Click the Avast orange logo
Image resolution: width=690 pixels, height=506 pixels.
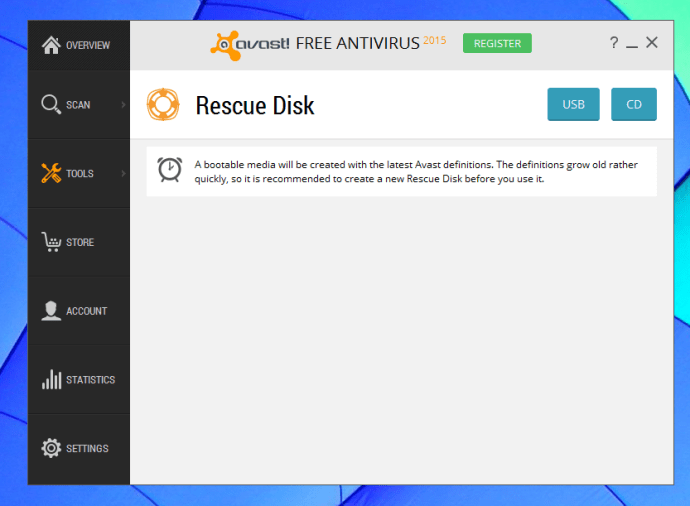tap(226, 45)
